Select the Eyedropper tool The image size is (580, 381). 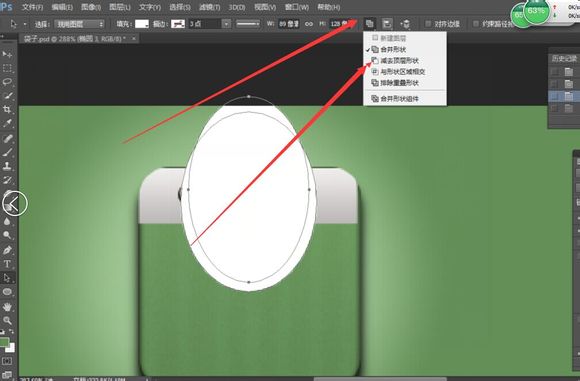pyautogui.click(x=7, y=123)
